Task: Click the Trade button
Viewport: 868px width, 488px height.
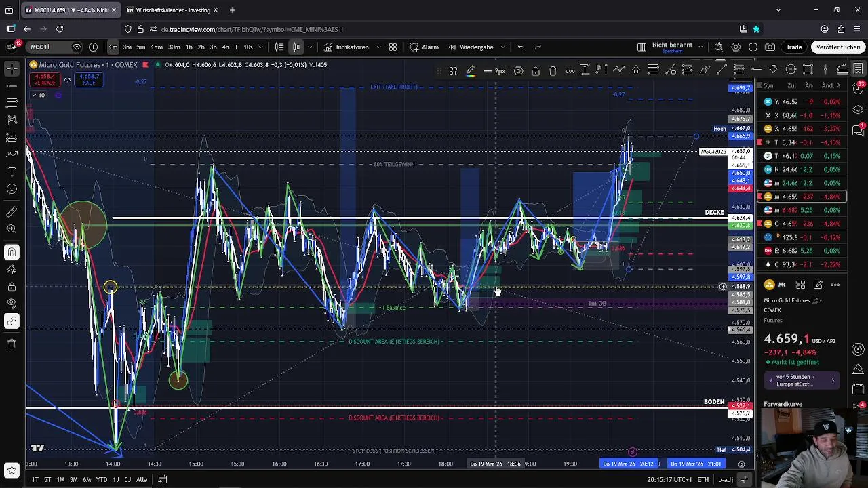Action: click(x=794, y=47)
